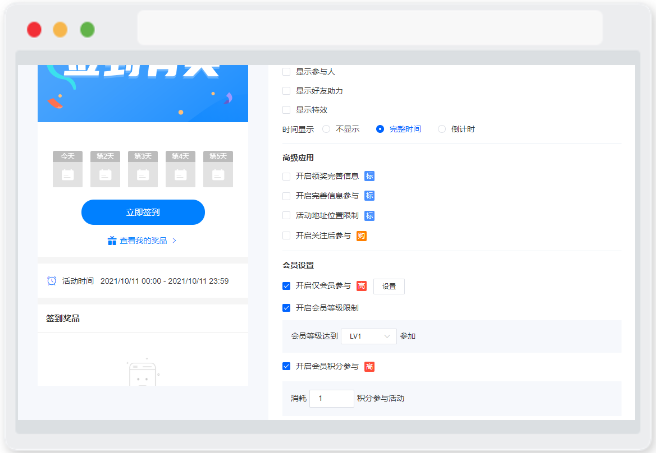Choose the 倒计时 radio option
Image resolution: width=656 pixels, height=453 pixels.
(x=442, y=129)
